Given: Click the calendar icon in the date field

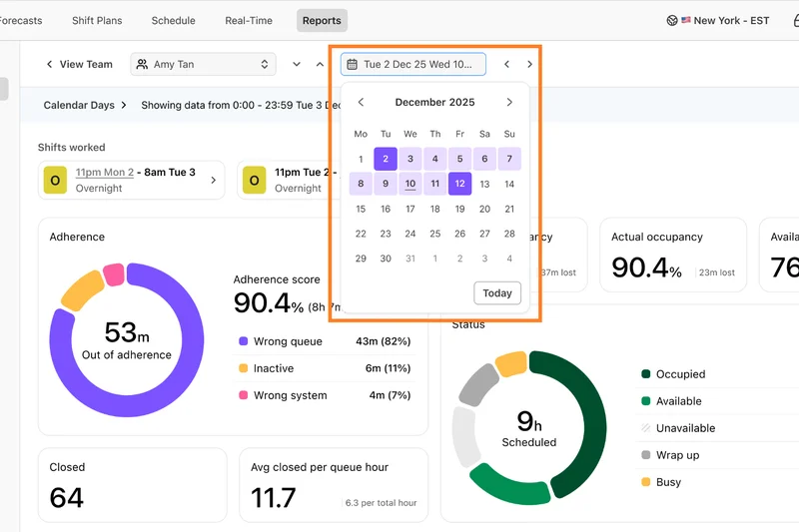Looking at the screenshot, I should pos(352,65).
